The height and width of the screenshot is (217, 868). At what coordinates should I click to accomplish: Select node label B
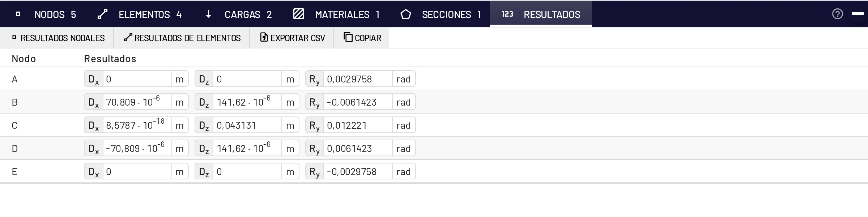point(14,102)
